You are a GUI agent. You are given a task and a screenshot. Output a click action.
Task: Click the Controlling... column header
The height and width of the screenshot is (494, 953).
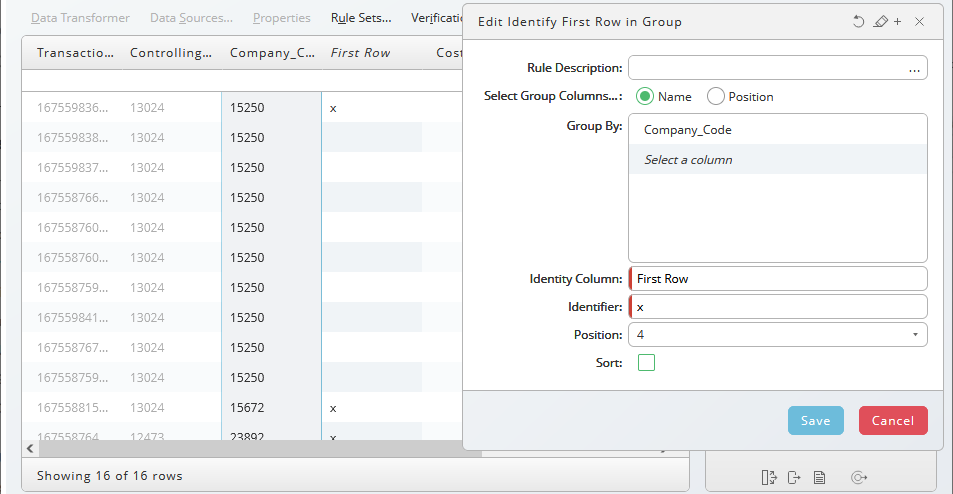[x=171, y=53]
